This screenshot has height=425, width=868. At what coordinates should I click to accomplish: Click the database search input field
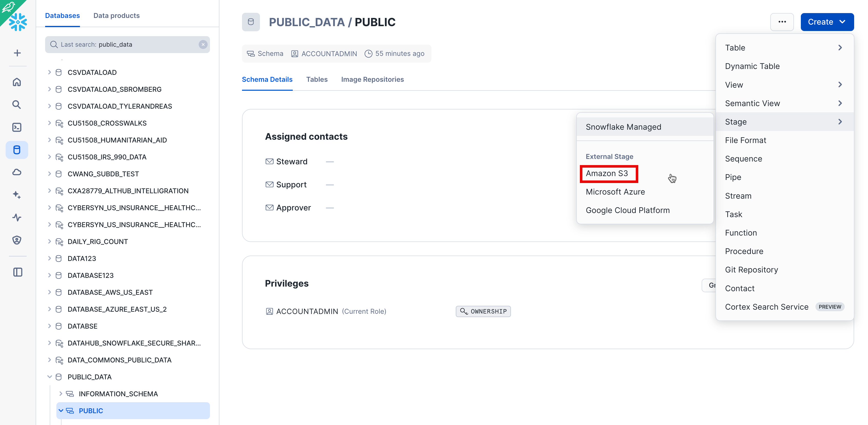pyautogui.click(x=128, y=45)
